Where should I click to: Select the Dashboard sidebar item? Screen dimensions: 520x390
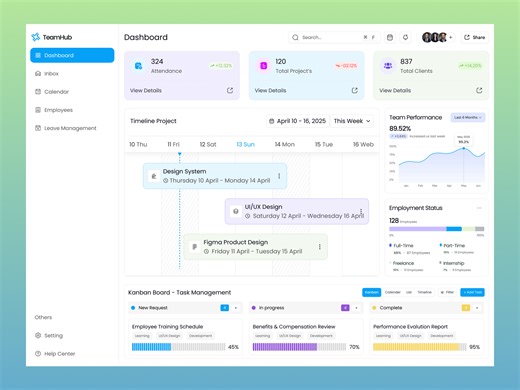pos(72,55)
